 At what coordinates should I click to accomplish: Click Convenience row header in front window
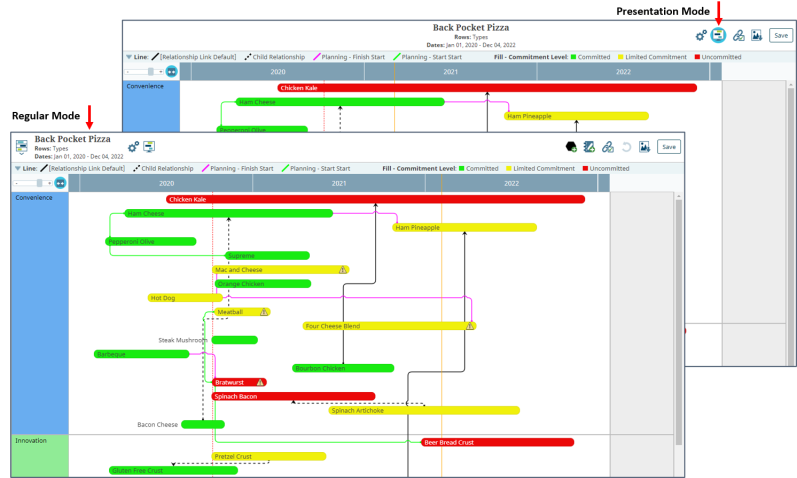click(x=40, y=313)
